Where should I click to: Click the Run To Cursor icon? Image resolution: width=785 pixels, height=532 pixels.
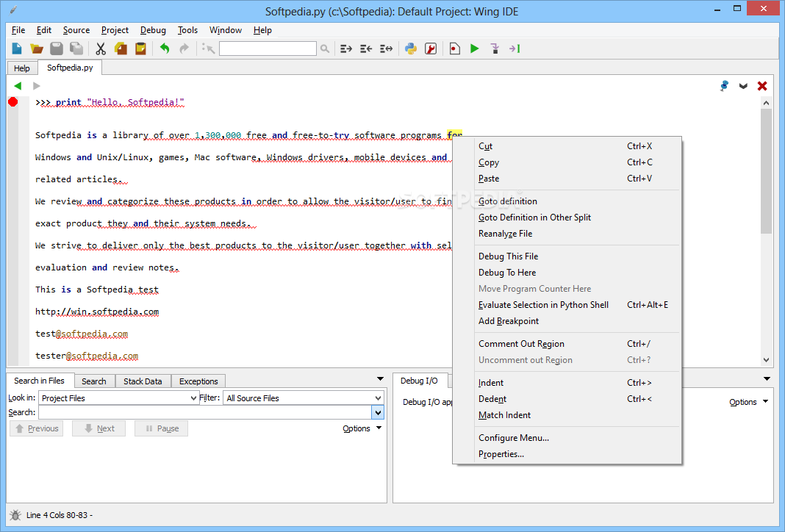pyautogui.click(x=515, y=48)
